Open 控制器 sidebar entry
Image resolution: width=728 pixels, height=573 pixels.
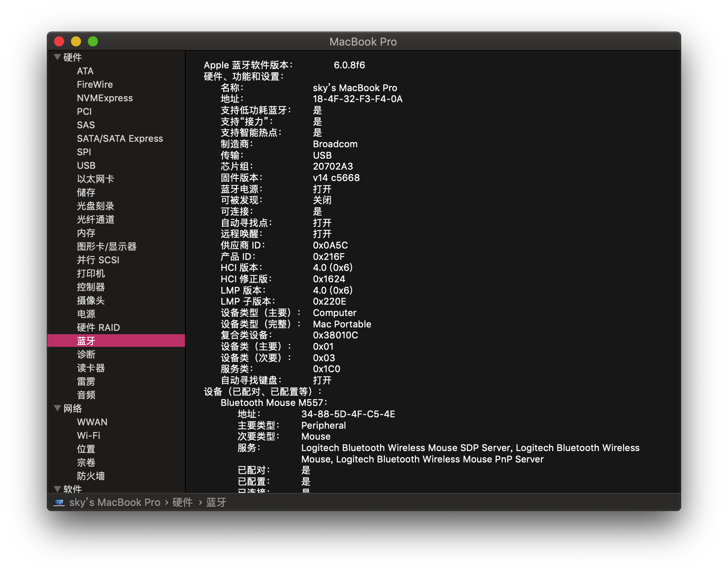tap(91, 287)
